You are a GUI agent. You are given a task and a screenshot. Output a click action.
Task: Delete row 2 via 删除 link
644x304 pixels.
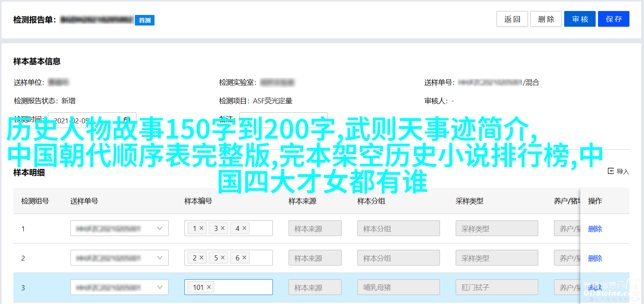click(595, 258)
